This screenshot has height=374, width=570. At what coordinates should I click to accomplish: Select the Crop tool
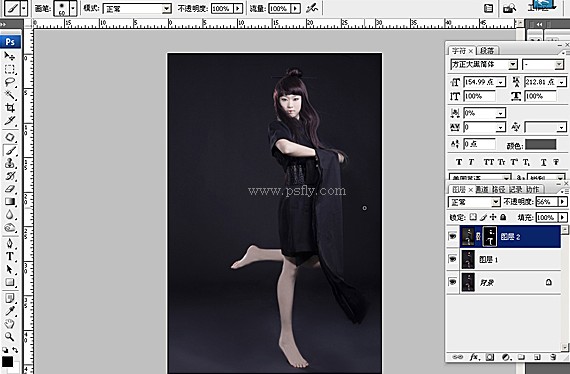click(10, 108)
